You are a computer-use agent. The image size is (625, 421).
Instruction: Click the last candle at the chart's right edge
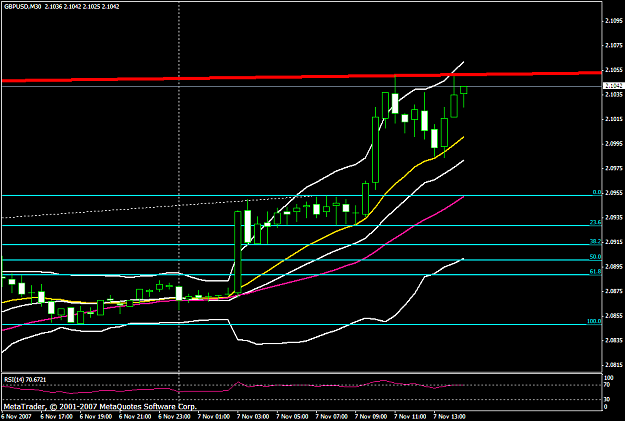pyautogui.click(x=464, y=90)
